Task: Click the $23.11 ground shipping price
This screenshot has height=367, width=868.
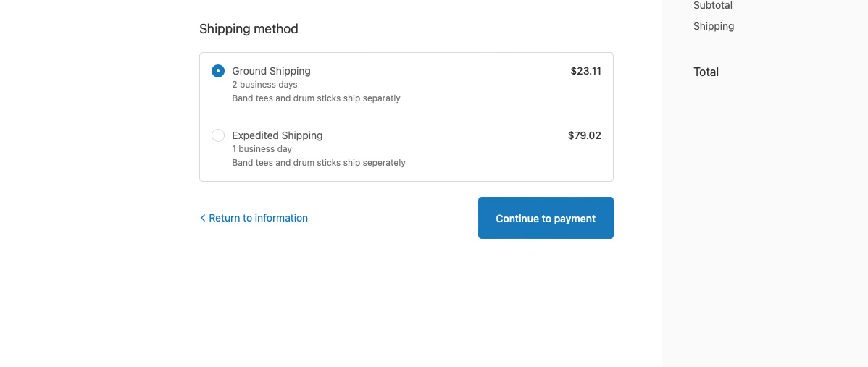Action: click(x=585, y=71)
